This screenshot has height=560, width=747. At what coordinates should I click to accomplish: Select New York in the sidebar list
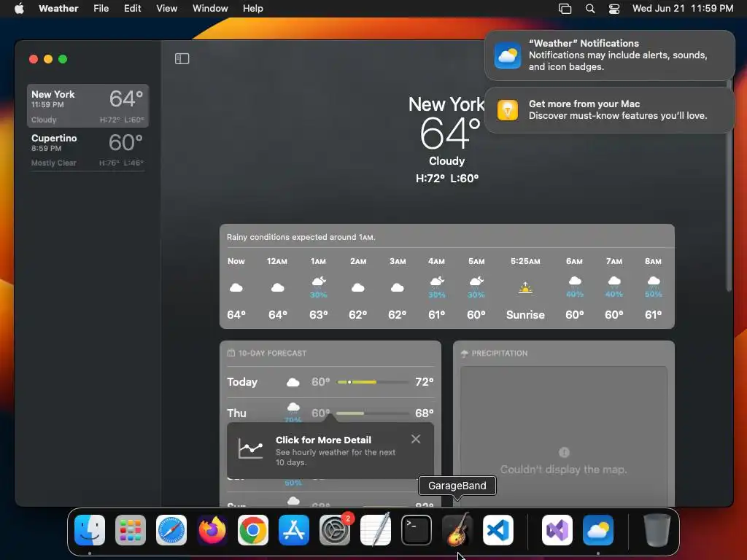coord(88,106)
